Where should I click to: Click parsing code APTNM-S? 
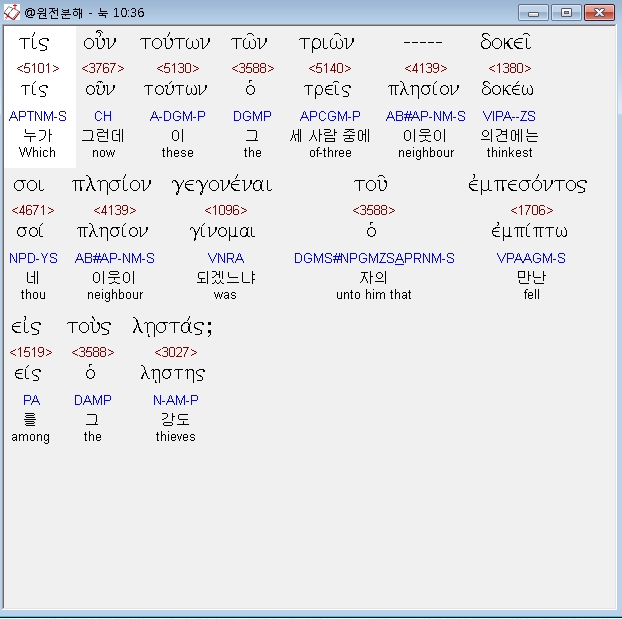click(38, 116)
